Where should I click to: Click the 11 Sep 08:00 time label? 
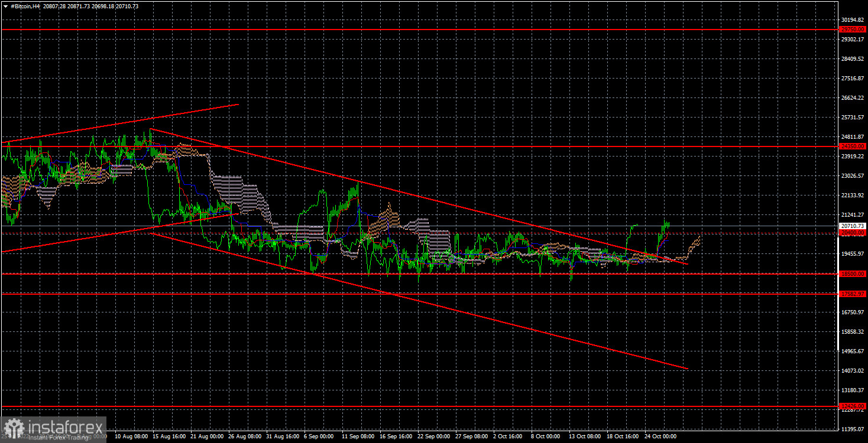coord(358,437)
